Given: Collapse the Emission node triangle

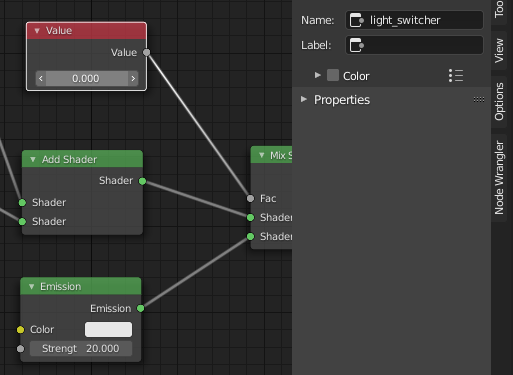Looking at the screenshot, I should 31,286.
